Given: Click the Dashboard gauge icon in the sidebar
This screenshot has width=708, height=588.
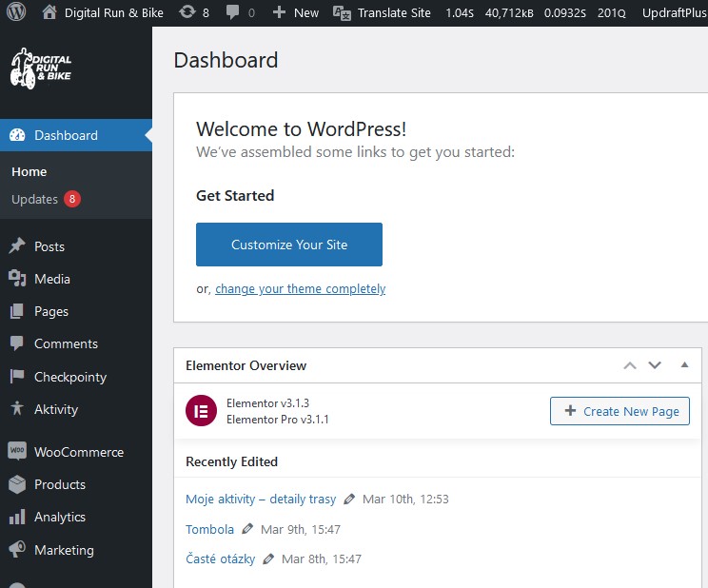Looking at the screenshot, I should pyautogui.click(x=17, y=135).
